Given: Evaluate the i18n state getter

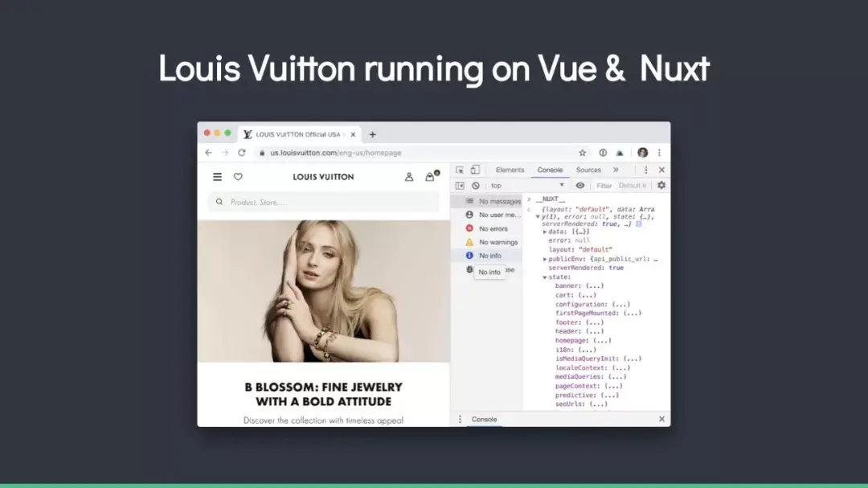Looking at the screenshot, I should tap(587, 350).
